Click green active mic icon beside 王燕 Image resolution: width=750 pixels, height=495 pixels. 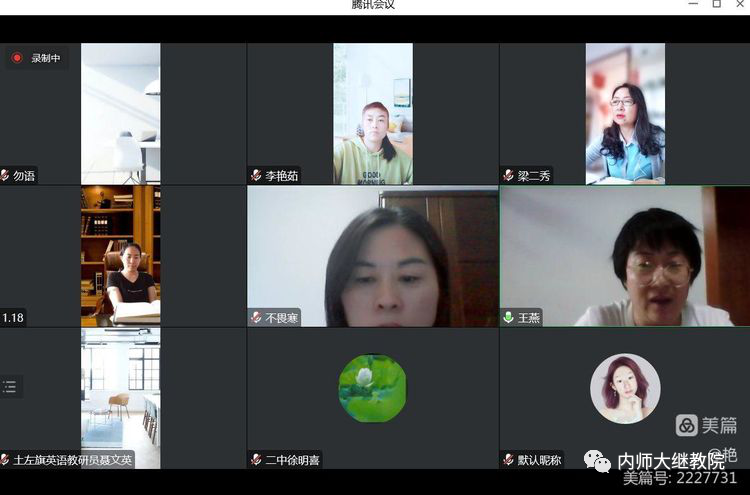509,318
